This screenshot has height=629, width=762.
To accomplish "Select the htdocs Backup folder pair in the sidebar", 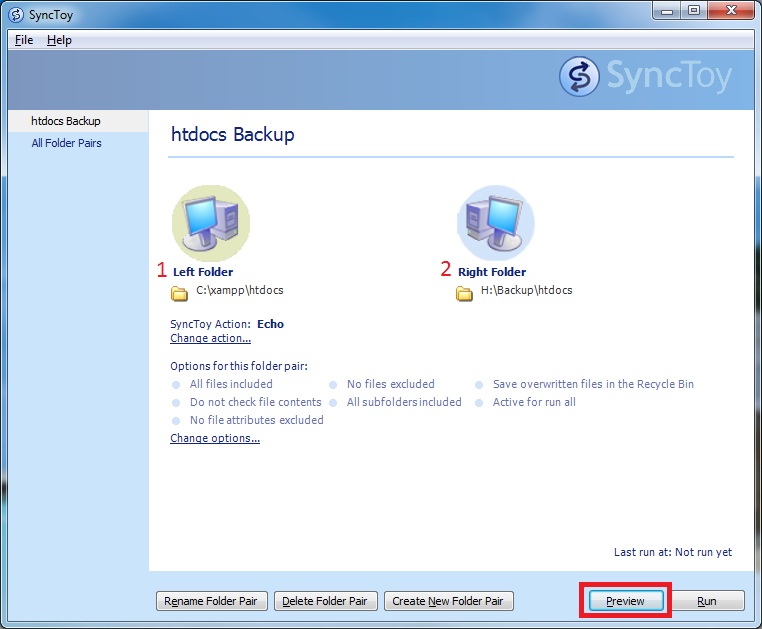I will pyautogui.click(x=78, y=121).
